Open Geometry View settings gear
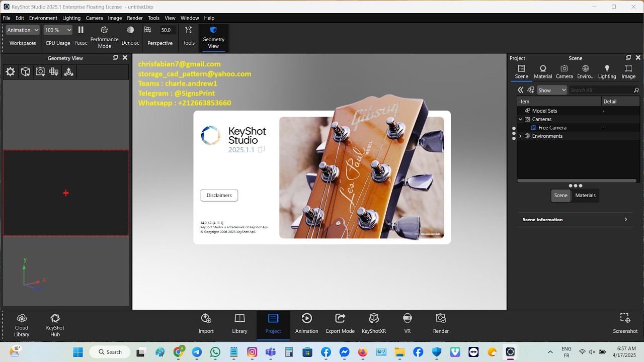 (10, 72)
